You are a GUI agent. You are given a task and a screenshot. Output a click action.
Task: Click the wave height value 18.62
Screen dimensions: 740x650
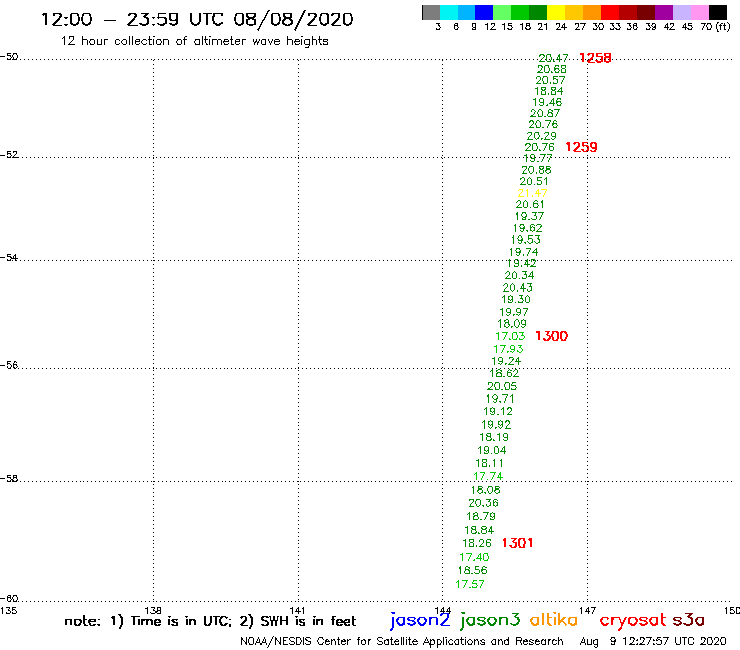pos(504,373)
